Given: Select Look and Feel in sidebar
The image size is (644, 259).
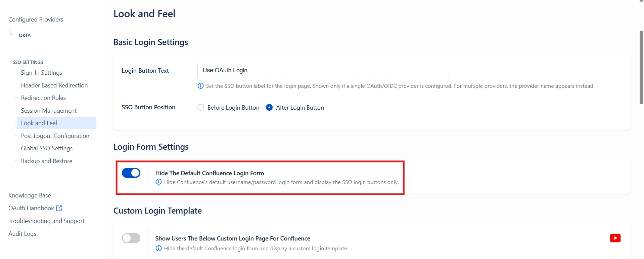Looking at the screenshot, I should coord(56,123).
